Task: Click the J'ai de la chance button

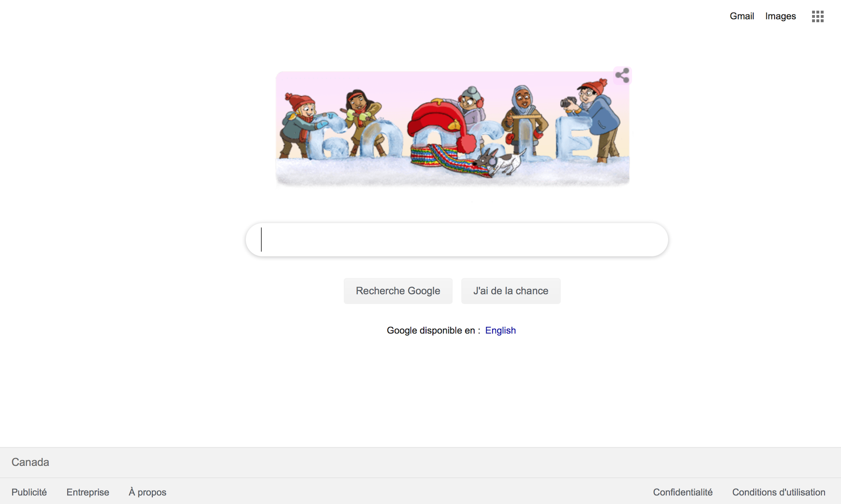Action: pyautogui.click(x=511, y=291)
